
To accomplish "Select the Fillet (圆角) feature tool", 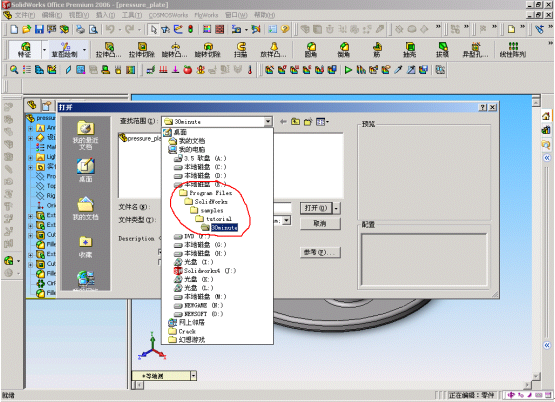I will pos(311,50).
